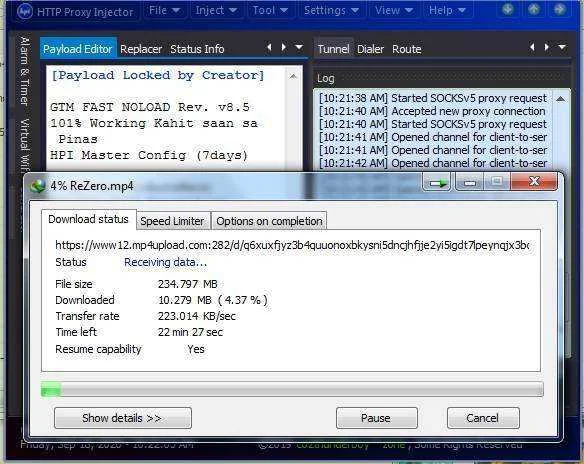Select the Speed Limiter tab
The width and height of the screenshot is (584, 464).
[172, 221]
